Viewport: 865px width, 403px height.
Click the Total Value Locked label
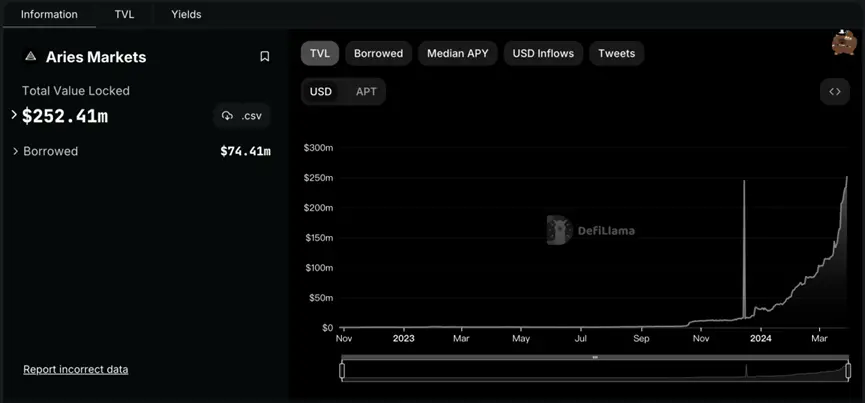tap(76, 91)
